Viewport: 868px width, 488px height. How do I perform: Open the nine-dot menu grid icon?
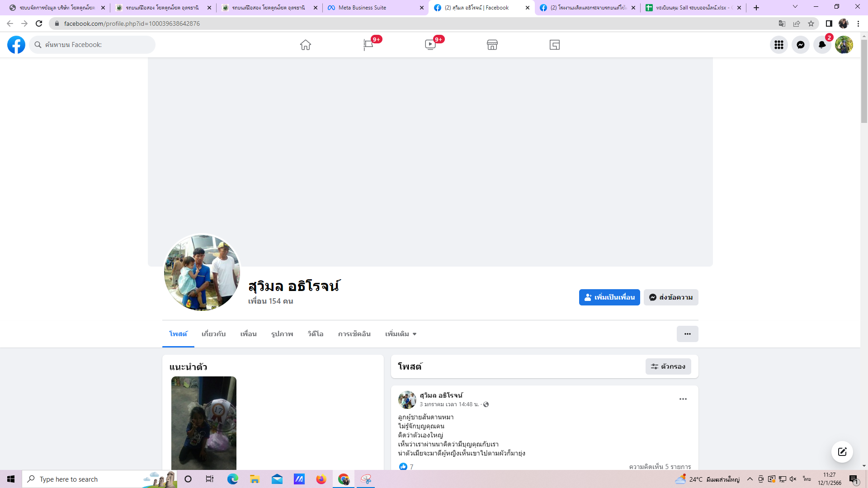click(779, 45)
